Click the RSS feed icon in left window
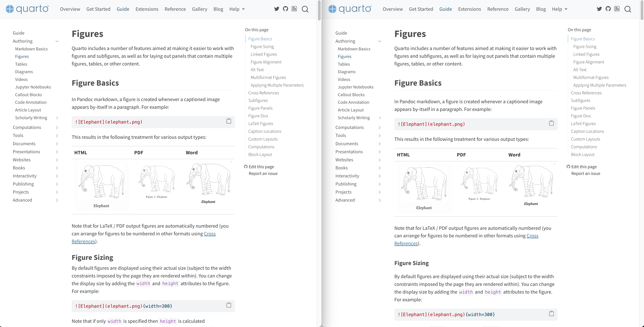Image resolution: width=644 pixels, height=327 pixels. click(294, 9)
